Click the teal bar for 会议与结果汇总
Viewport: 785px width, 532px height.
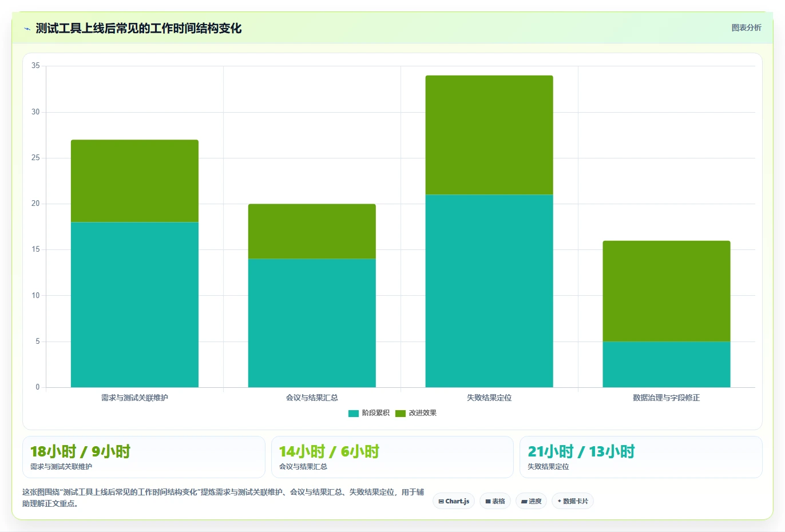pos(312,323)
